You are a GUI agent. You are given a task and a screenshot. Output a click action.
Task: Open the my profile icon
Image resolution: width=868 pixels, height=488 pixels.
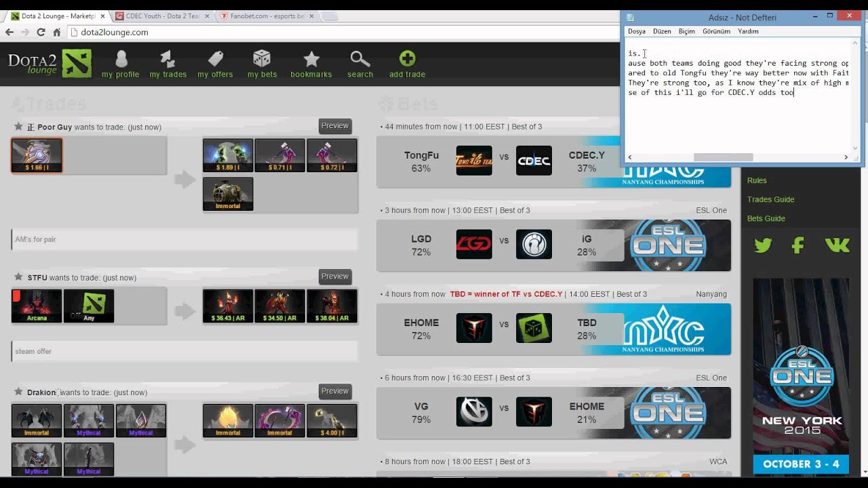[121, 59]
